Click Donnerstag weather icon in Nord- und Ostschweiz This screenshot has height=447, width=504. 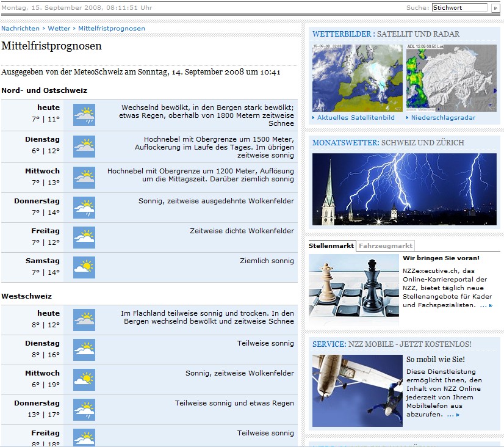coord(84,208)
